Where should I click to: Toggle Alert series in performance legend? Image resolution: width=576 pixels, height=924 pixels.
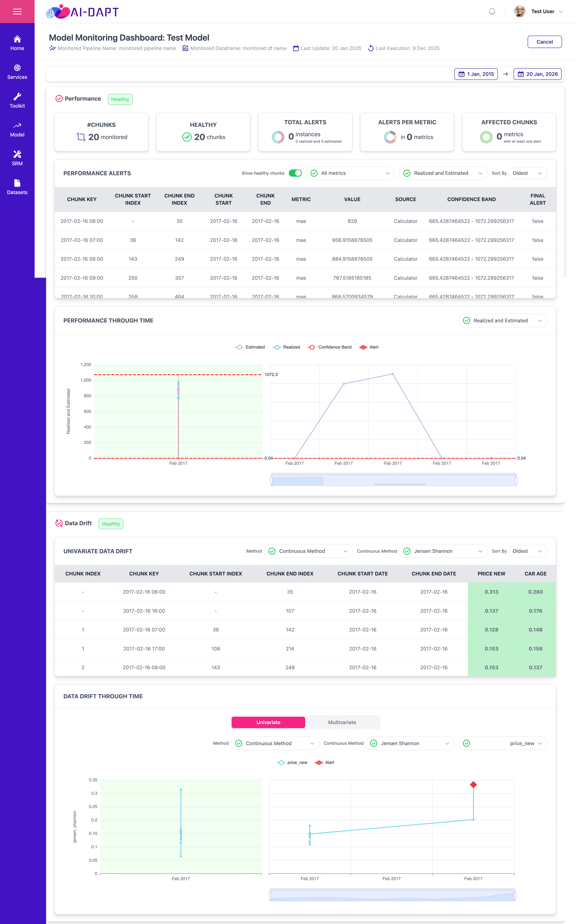pyautogui.click(x=369, y=347)
